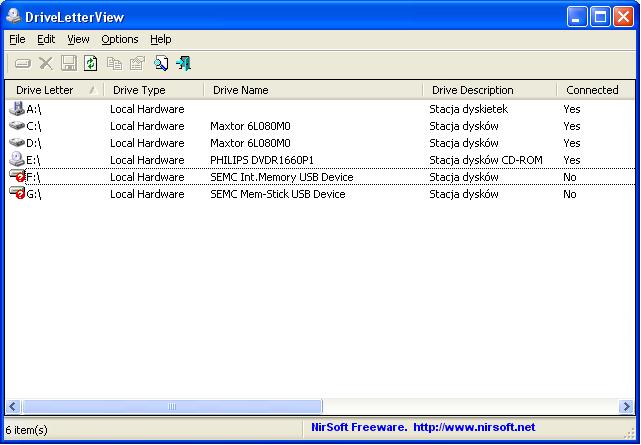The height and width of the screenshot is (445, 641).
Task: Click the horizontal scrollbar right arrow
Action: pos(626,406)
